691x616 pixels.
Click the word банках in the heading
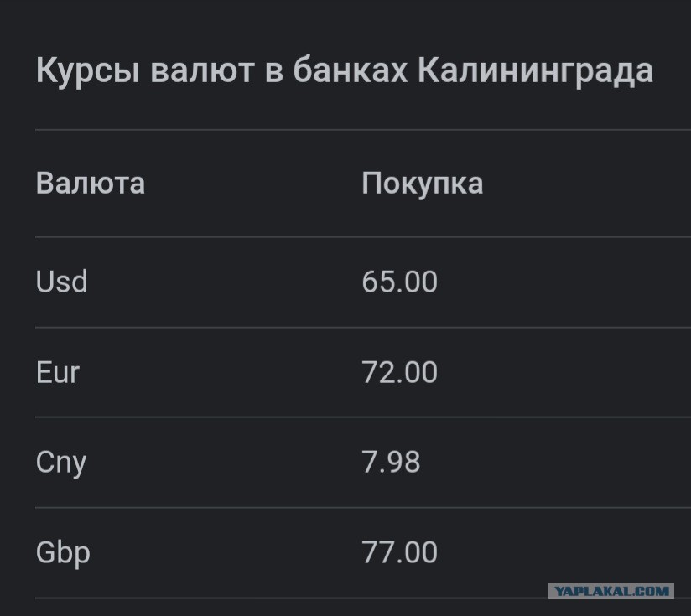pyautogui.click(x=351, y=70)
